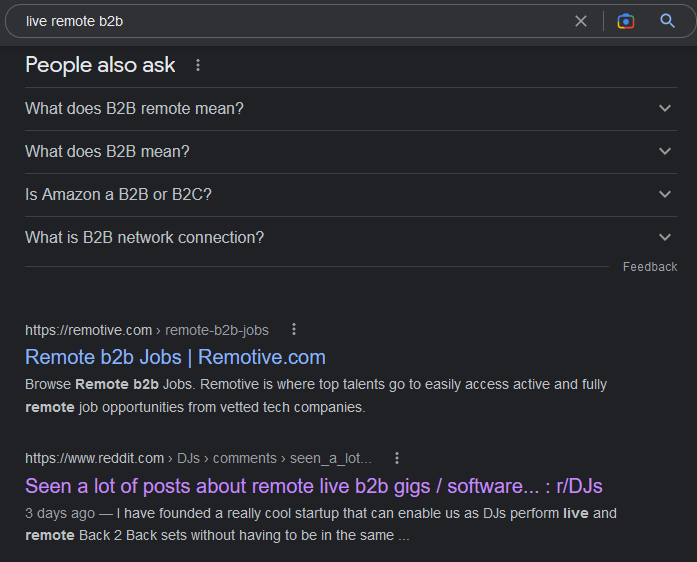Image resolution: width=697 pixels, height=562 pixels.
Task: Click the Remotive result description snippet
Action: click(x=316, y=396)
